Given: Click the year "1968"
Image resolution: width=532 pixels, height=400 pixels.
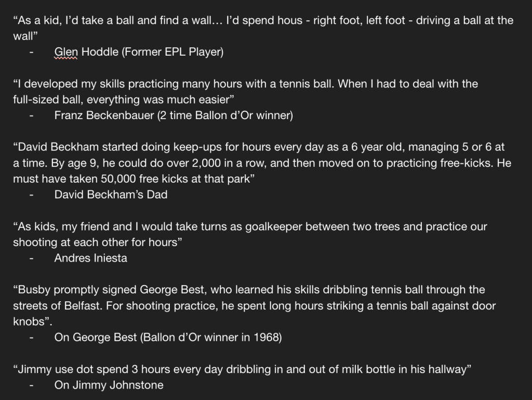Looking at the screenshot, I should pos(267,338).
